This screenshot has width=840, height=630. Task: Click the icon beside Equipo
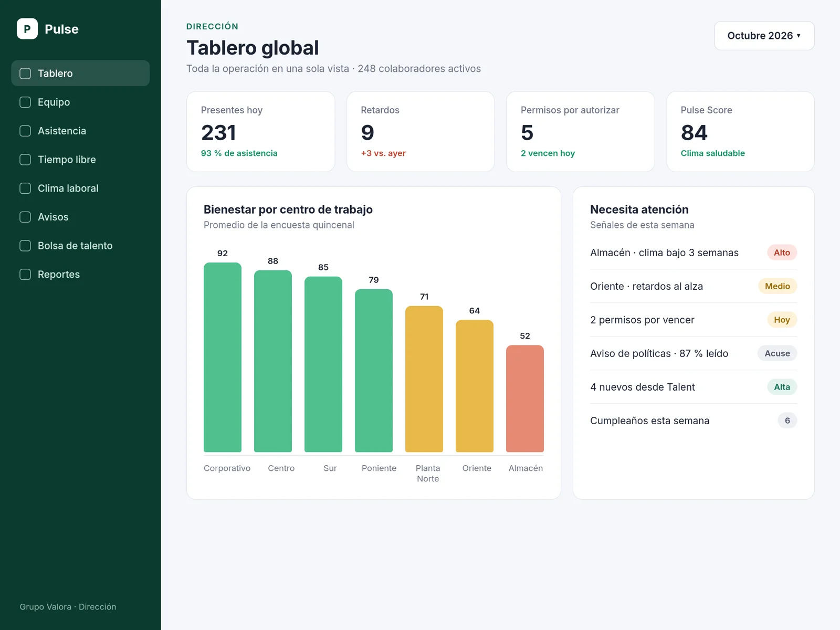(x=25, y=102)
